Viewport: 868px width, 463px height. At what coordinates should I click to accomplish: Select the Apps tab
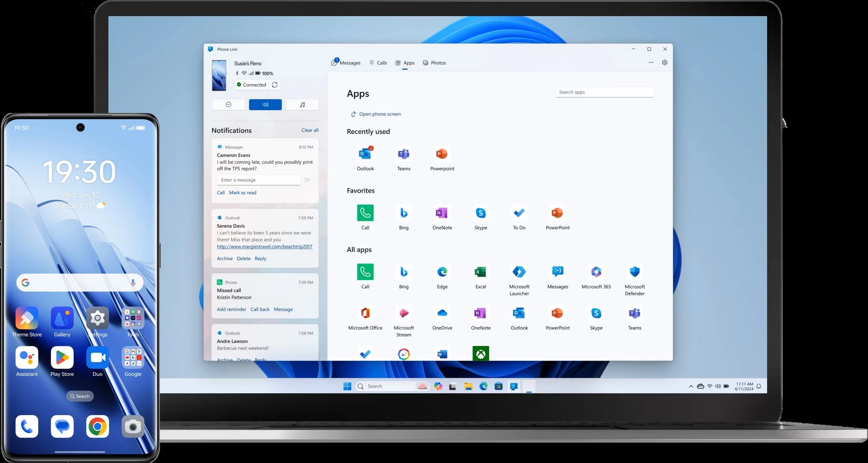point(405,63)
